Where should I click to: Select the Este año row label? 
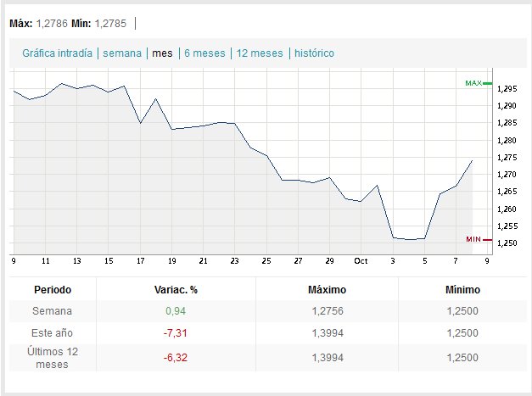53,332
